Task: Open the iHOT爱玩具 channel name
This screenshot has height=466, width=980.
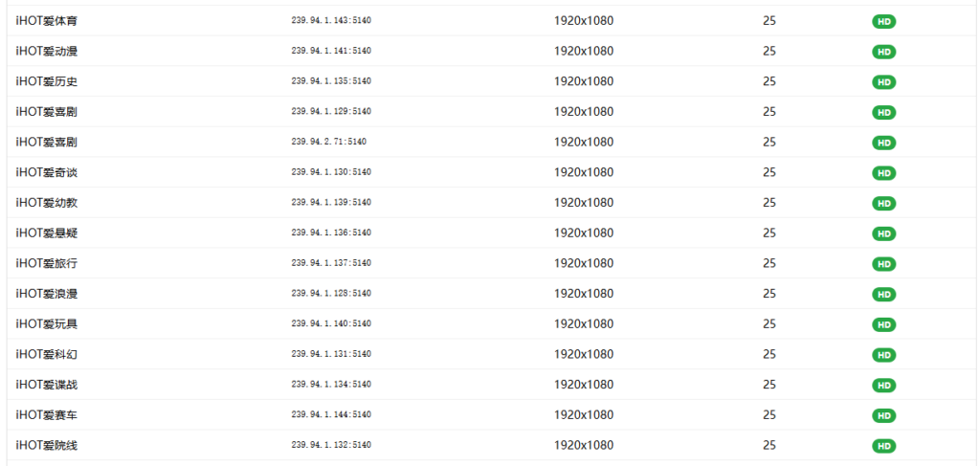Action: tap(46, 324)
